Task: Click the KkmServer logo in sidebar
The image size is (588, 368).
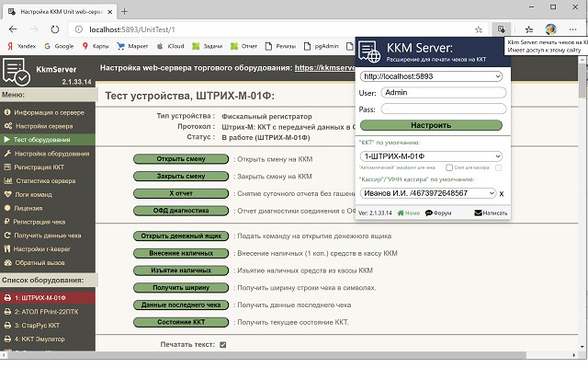Action: tap(17, 72)
